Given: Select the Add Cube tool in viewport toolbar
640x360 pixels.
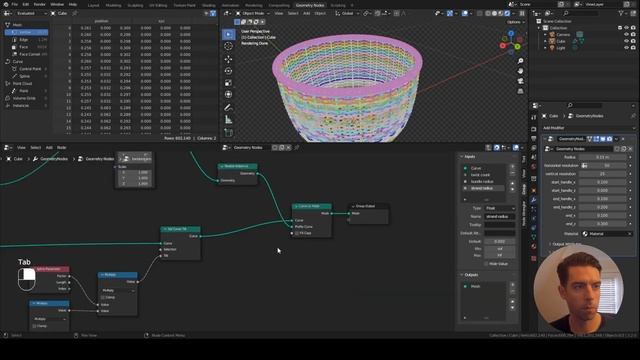Looking at the screenshot, I should pos(229,133).
